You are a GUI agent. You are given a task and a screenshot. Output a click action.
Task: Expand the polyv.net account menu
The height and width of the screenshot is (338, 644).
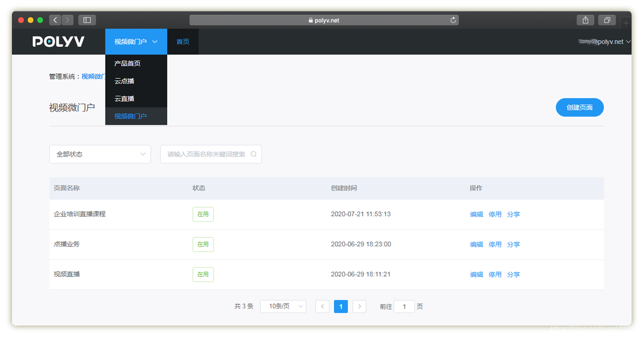[x=605, y=42]
